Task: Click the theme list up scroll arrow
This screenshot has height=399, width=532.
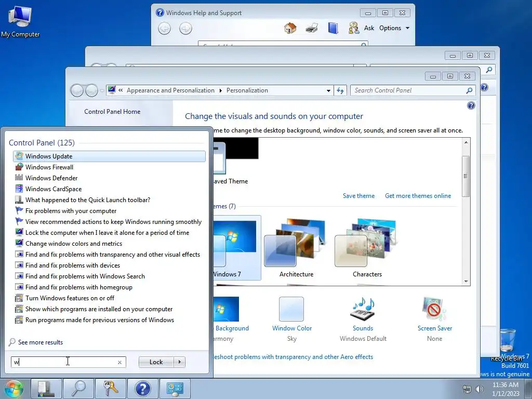Action: pos(466,142)
